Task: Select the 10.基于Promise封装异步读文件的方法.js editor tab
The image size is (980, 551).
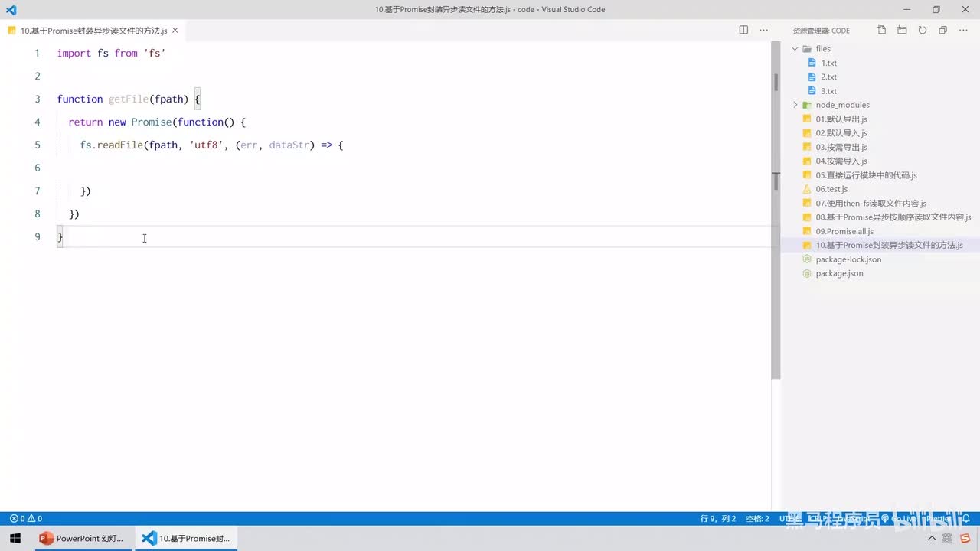Action: click(x=92, y=31)
